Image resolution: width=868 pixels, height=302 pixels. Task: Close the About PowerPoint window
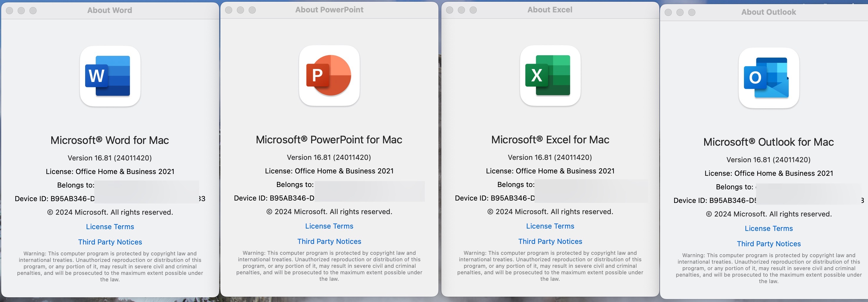click(228, 10)
